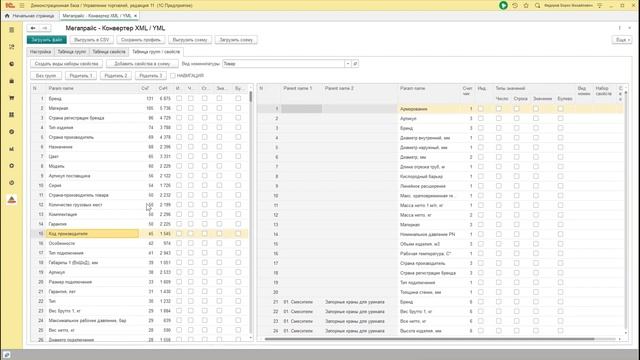Check last checkbox in left table Материал row

[238, 108]
